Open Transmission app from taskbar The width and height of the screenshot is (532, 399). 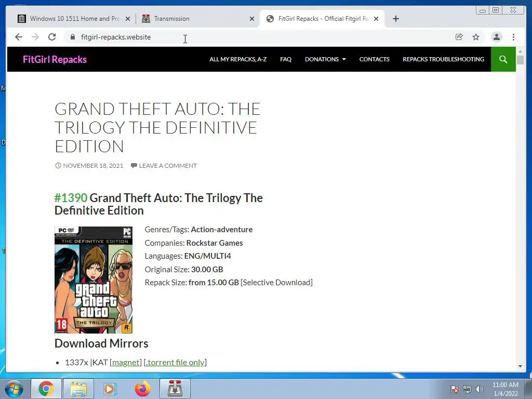(x=175, y=389)
